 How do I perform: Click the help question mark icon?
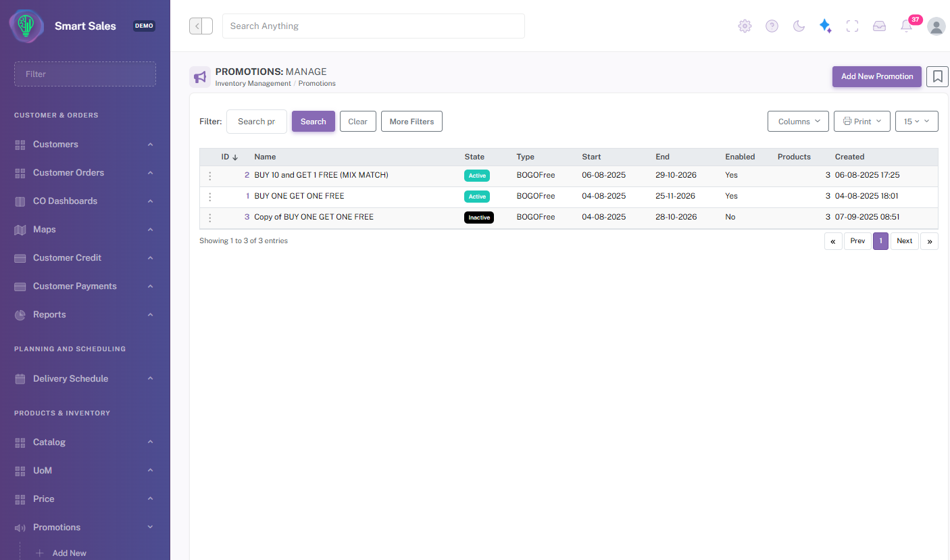point(772,26)
